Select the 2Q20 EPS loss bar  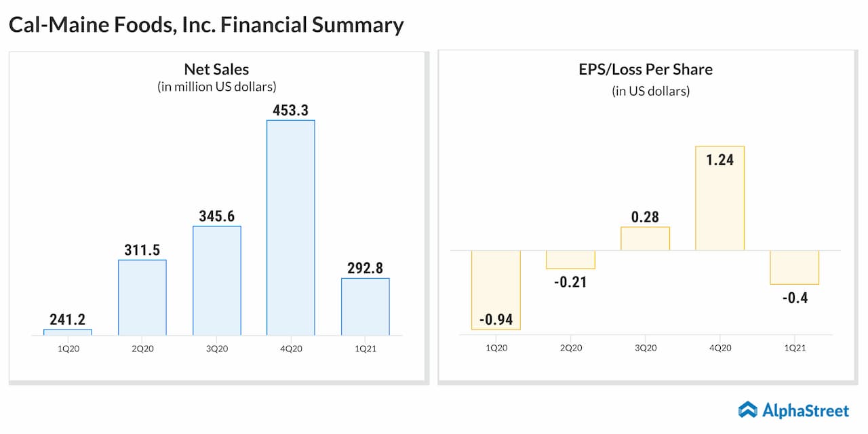click(x=570, y=260)
